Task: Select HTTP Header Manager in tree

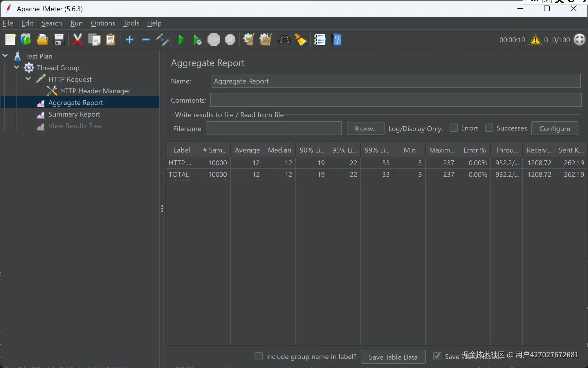Action: pyautogui.click(x=95, y=91)
